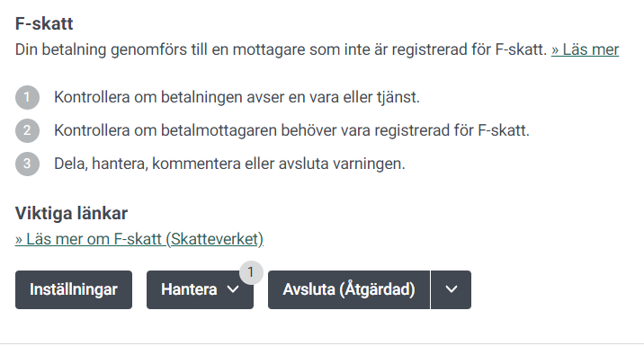Click the Dela, hantera, kommentera step text

point(229,164)
